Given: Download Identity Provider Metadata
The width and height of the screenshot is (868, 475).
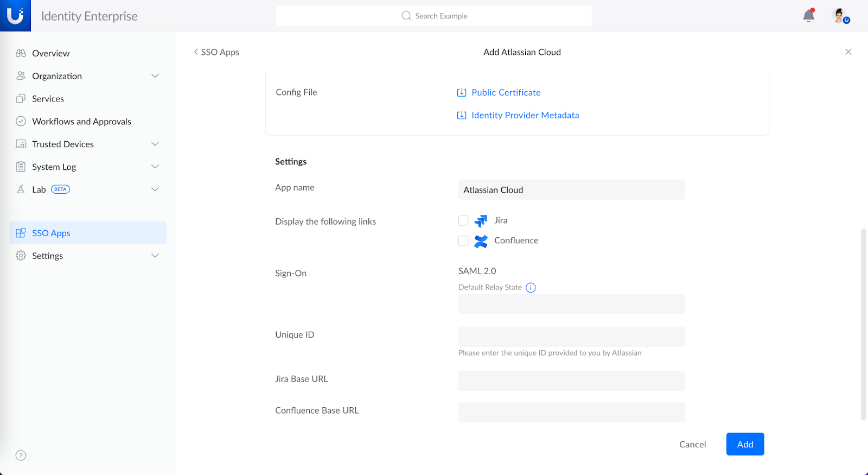Looking at the screenshot, I should click(525, 115).
